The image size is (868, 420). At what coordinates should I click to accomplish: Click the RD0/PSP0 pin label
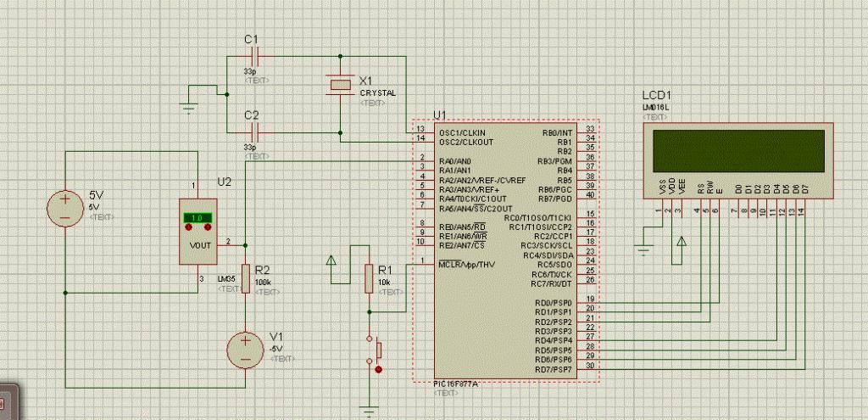[x=554, y=303]
